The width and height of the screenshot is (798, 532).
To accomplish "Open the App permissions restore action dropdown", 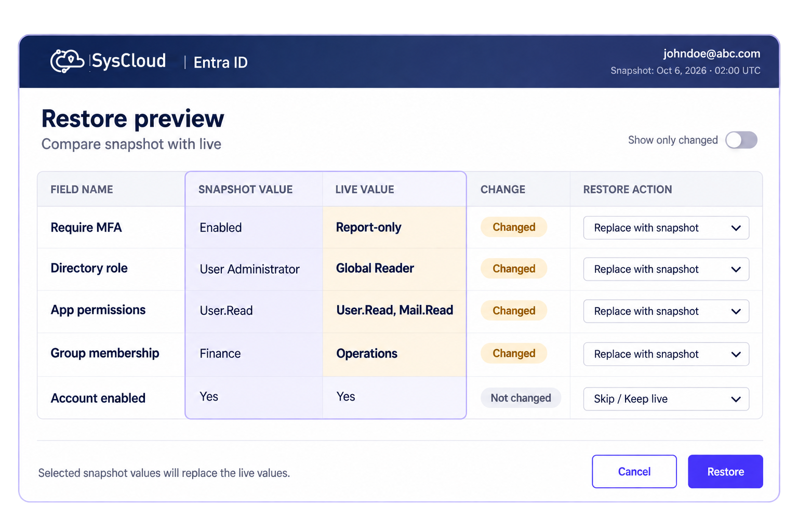I will click(x=666, y=311).
